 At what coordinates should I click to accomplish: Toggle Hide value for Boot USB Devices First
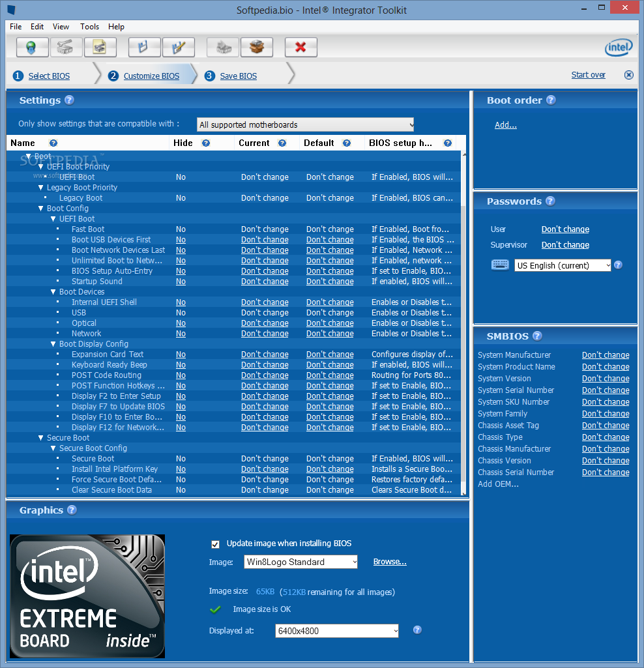[181, 240]
